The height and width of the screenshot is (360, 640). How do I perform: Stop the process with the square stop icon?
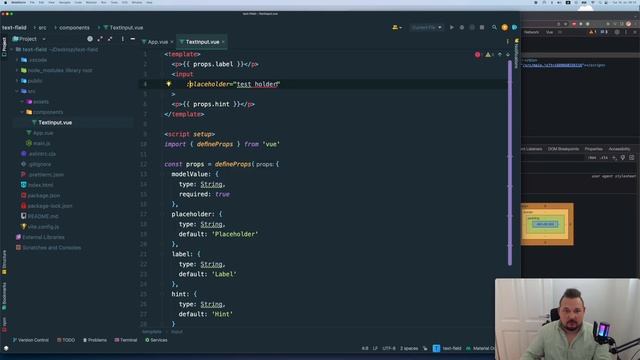[482, 27]
